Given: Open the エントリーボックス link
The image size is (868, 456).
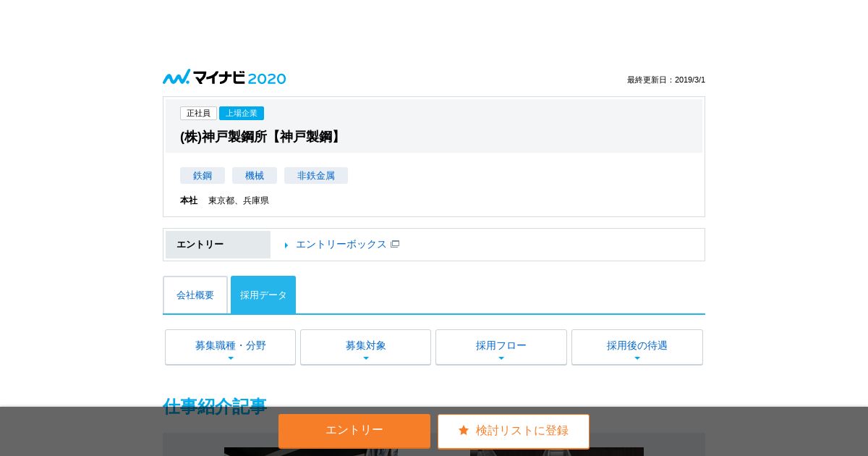Looking at the screenshot, I should tap(341, 245).
